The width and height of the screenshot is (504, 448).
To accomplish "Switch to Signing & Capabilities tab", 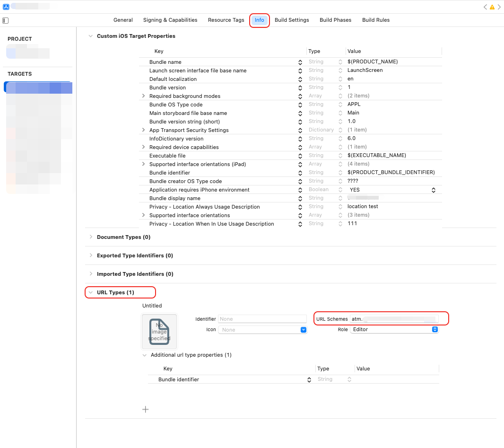I will click(170, 20).
